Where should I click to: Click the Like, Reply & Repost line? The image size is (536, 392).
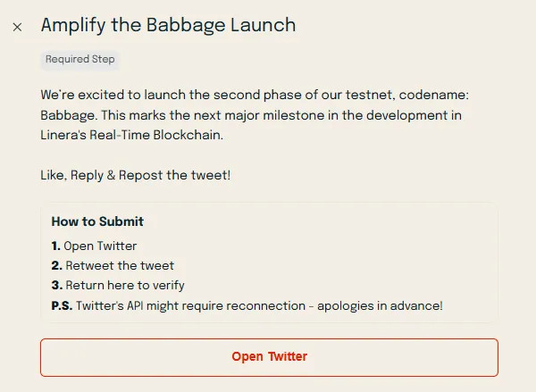(x=136, y=175)
